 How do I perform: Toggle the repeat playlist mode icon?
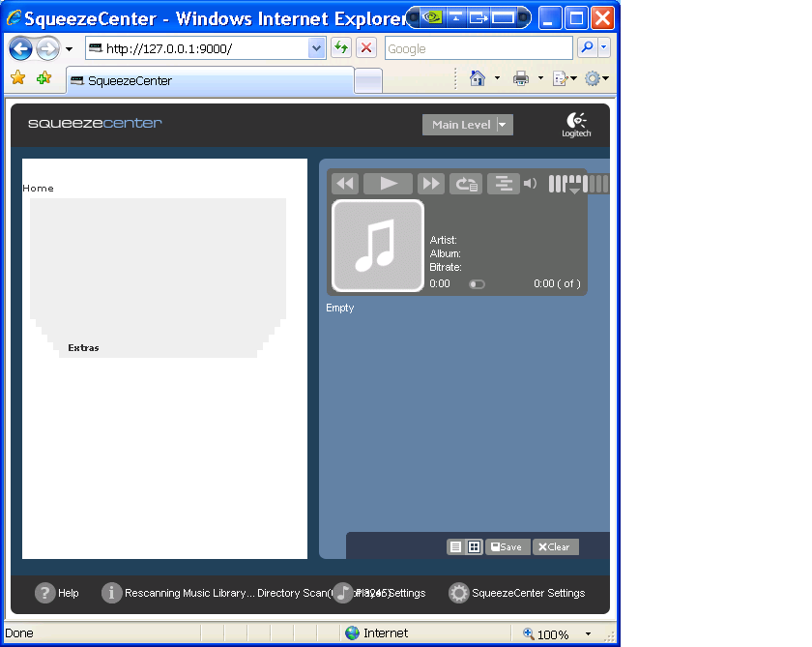466,184
